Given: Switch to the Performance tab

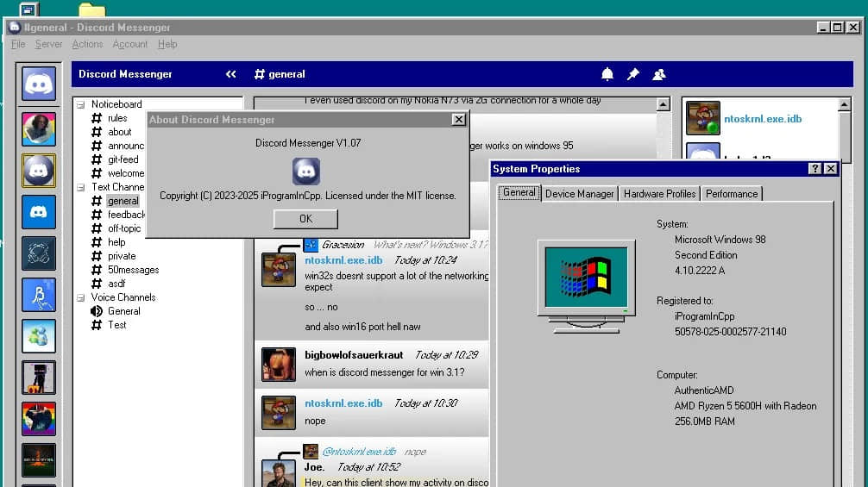Looking at the screenshot, I should 732,194.
